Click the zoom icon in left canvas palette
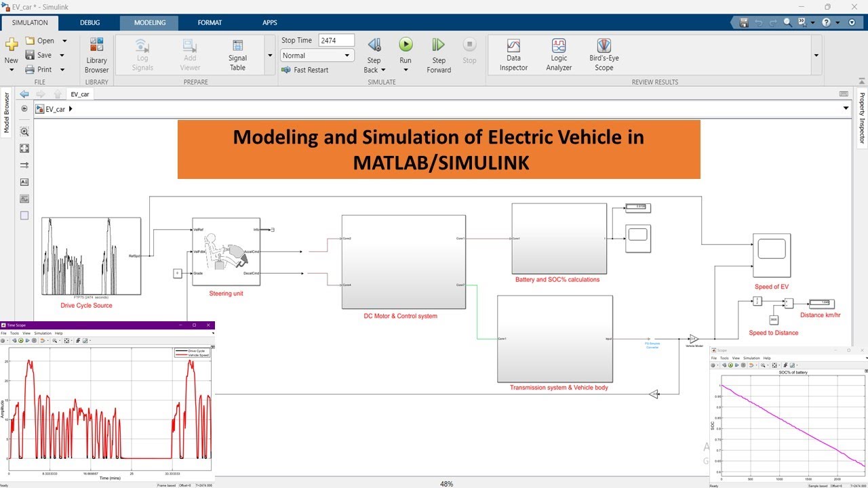 24,131
